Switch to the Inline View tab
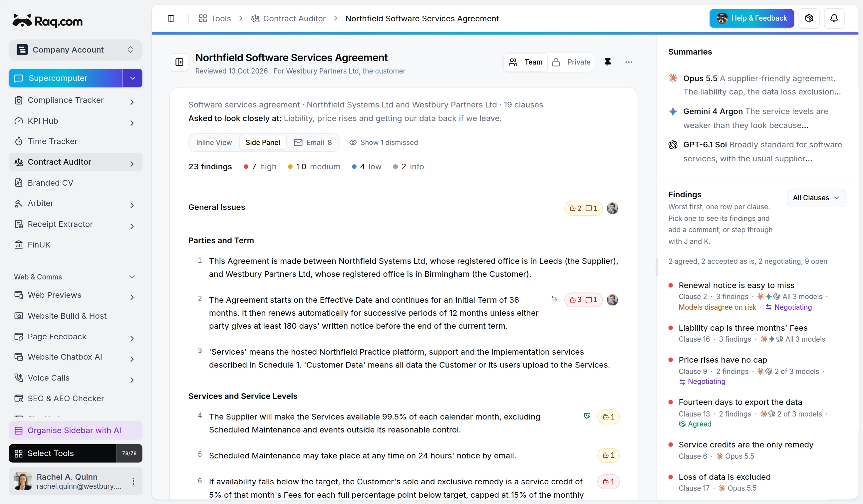 [214, 143]
